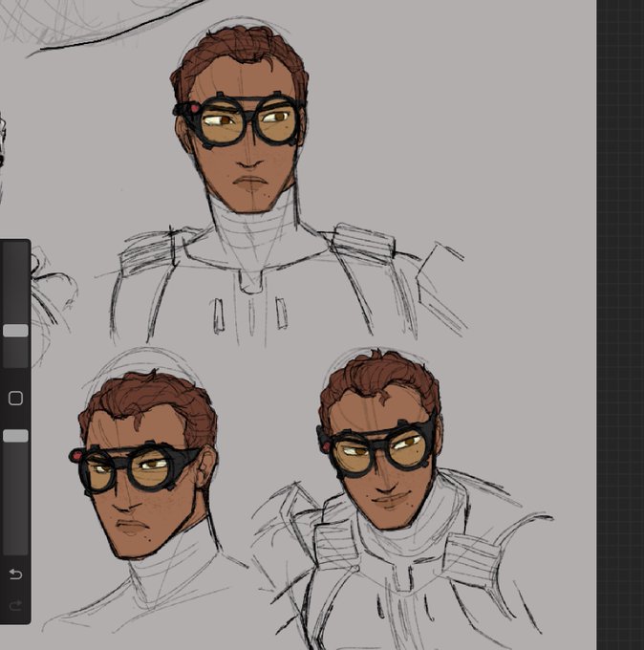Adjust the brush size slider handle
The height and width of the screenshot is (650, 644).
pyautogui.click(x=15, y=331)
